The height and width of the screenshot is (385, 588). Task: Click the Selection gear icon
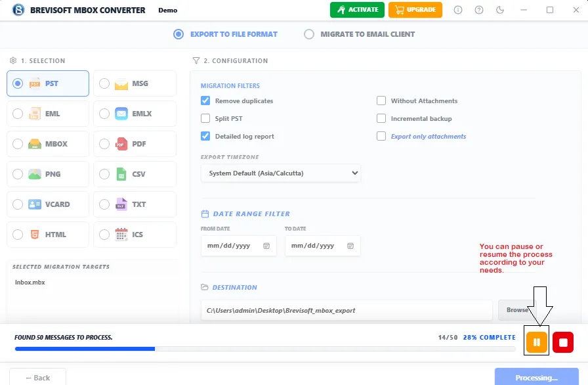(13, 60)
